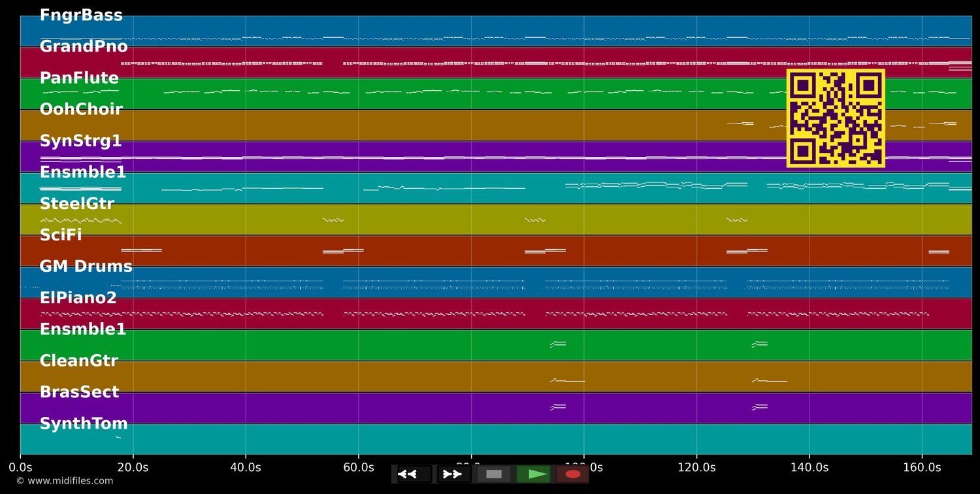Select the ElPiano2 track label

(78, 298)
